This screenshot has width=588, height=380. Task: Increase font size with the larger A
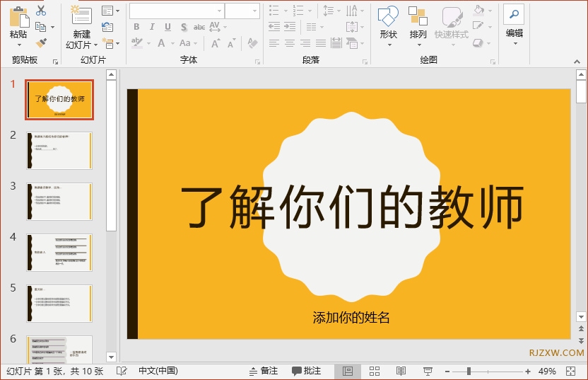pyautogui.click(x=216, y=43)
